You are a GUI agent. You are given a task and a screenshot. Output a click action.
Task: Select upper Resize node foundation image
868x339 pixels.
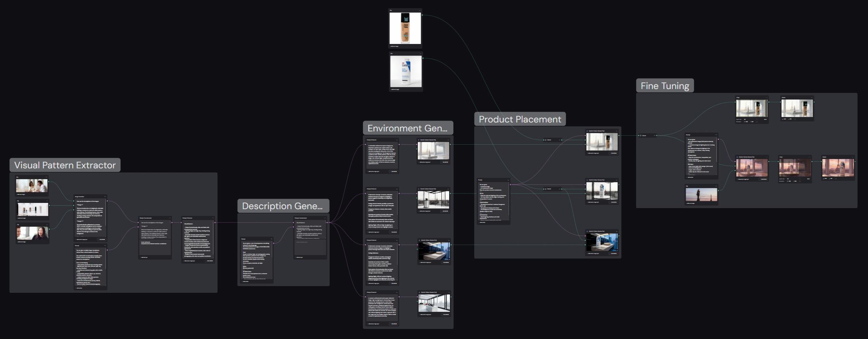tap(797, 108)
